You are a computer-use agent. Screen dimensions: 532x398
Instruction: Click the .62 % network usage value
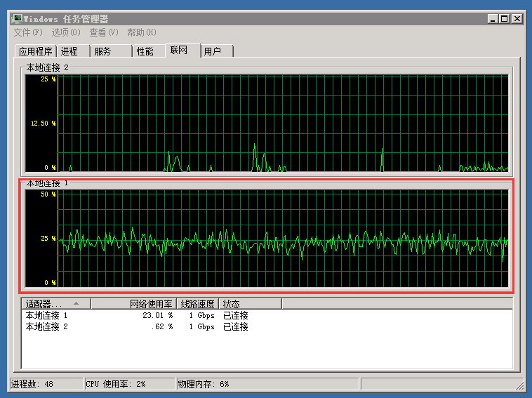click(162, 326)
